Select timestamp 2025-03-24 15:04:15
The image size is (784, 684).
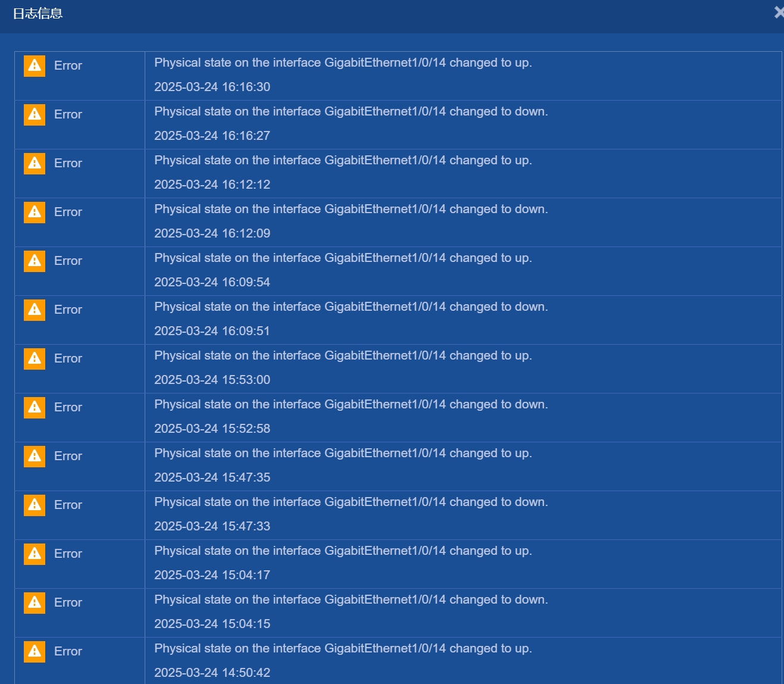pyautogui.click(x=212, y=624)
